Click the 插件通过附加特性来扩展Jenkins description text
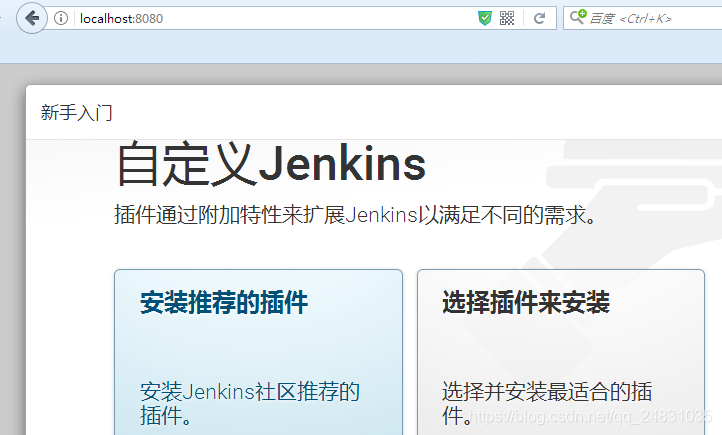Image resolution: width=722 pixels, height=435 pixels. coord(355,215)
